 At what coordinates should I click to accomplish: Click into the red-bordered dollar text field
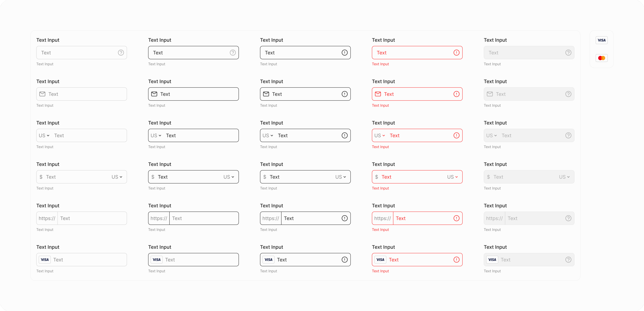[413, 177]
